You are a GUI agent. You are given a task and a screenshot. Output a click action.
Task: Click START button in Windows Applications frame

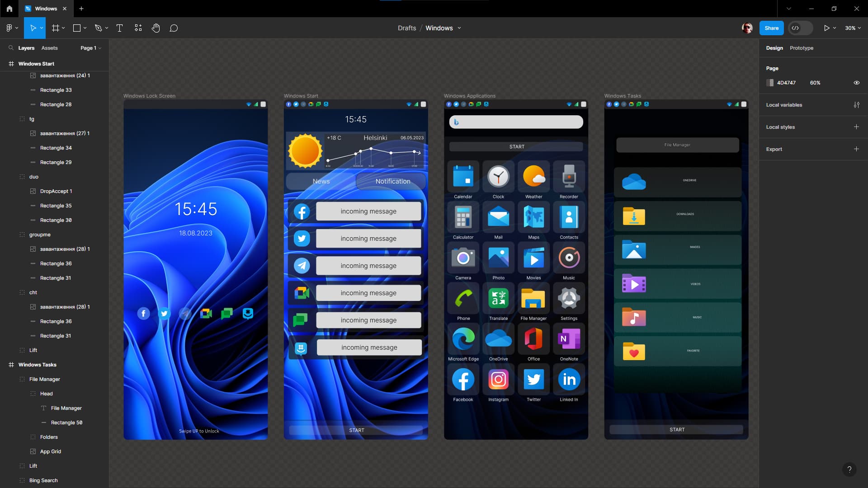516,147
